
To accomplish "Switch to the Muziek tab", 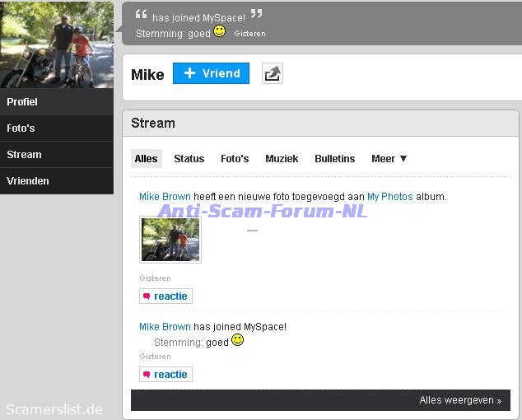I will point(282,158).
